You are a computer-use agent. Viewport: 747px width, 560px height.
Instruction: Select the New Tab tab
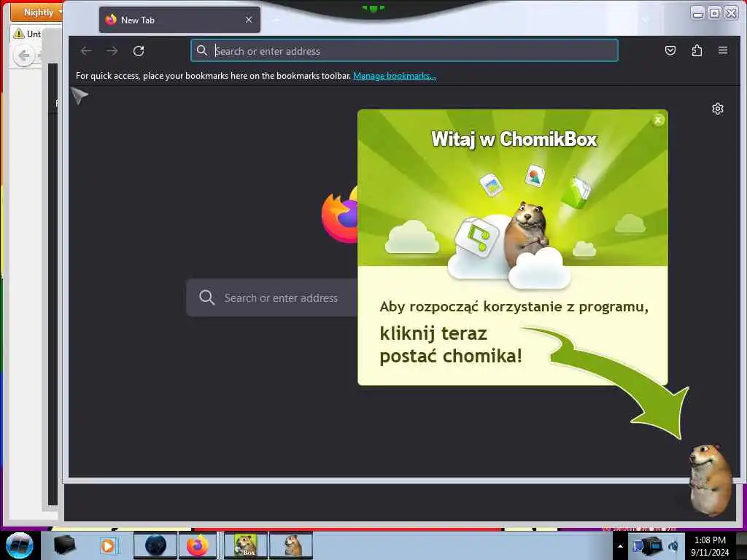pos(179,20)
